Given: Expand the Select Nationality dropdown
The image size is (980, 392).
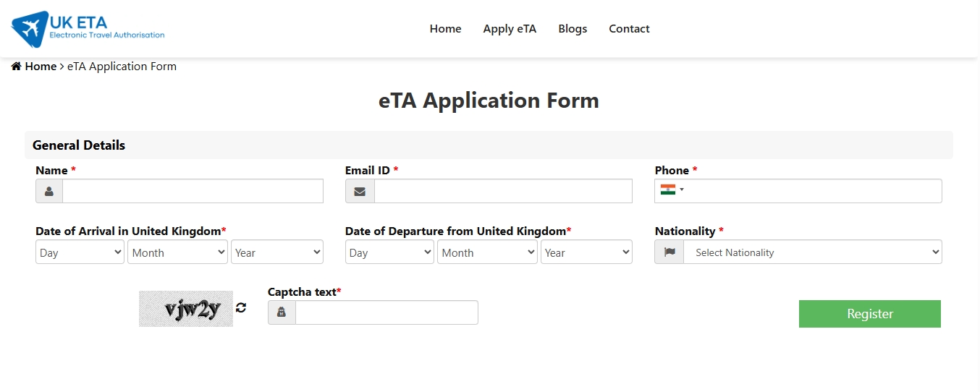Looking at the screenshot, I should coord(813,252).
